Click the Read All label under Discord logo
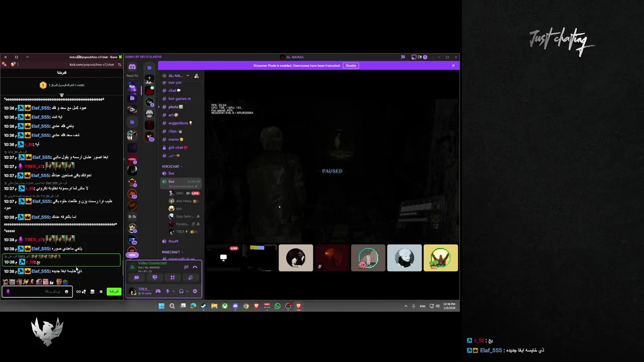 [132, 76]
